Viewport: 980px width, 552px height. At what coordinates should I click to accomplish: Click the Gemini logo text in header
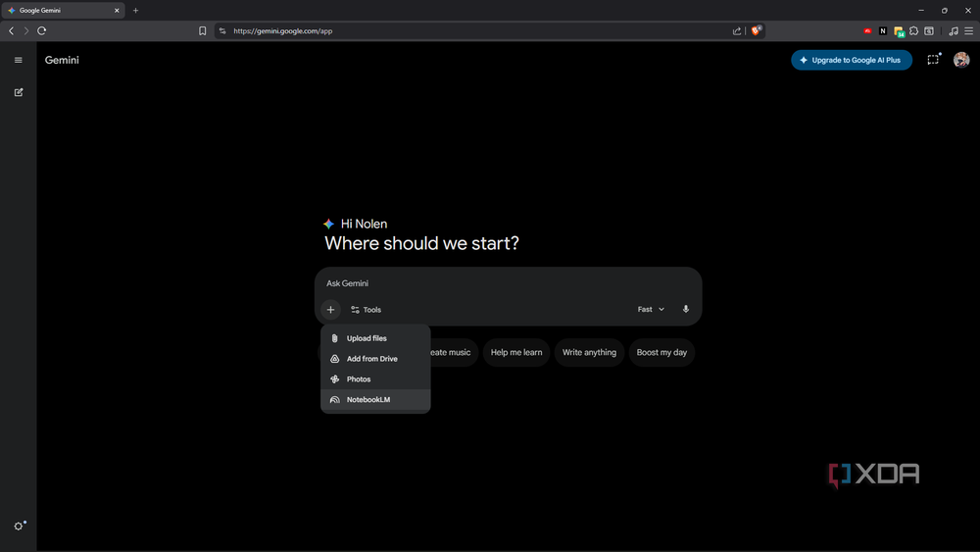click(62, 60)
